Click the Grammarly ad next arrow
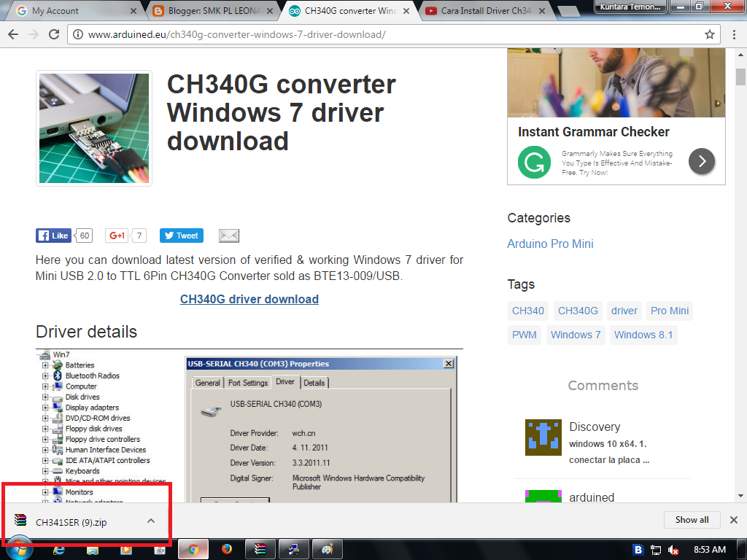Viewport: 747px width, 560px height. click(x=701, y=161)
